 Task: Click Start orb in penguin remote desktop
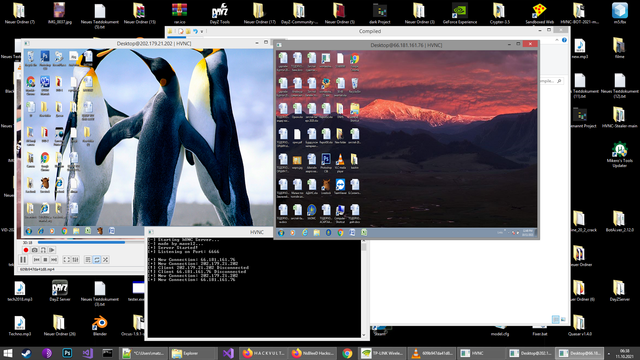coord(29,231)
